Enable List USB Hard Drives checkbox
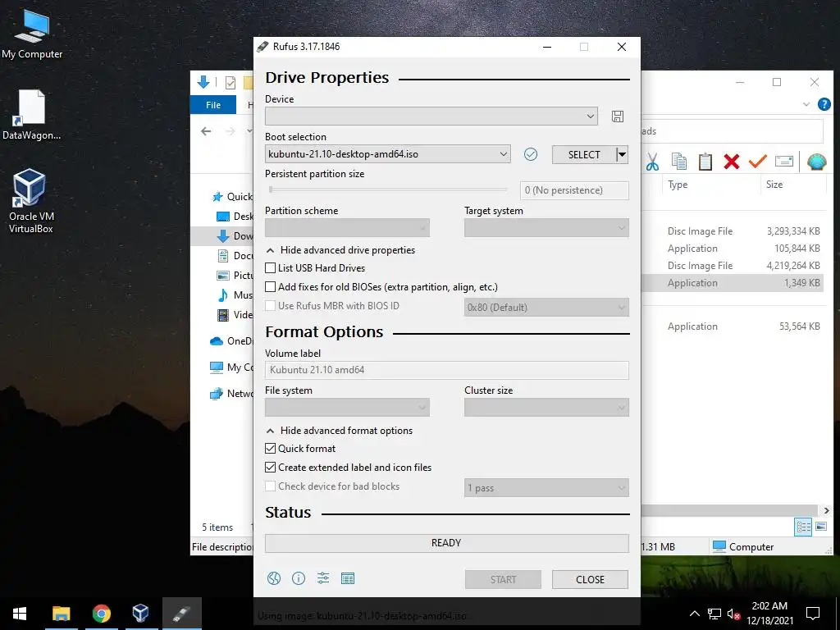The width and height of the screenshot is (840, 630). [271, 268]
